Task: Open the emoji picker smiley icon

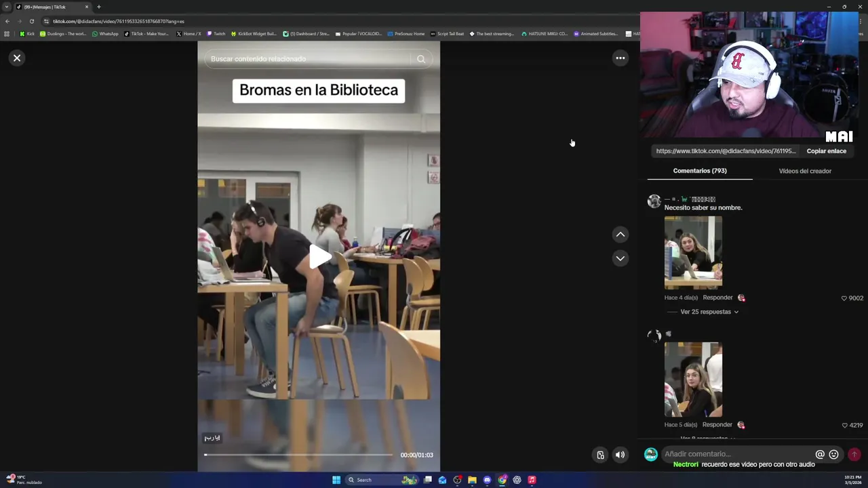Action: click(x=834, y=455)
